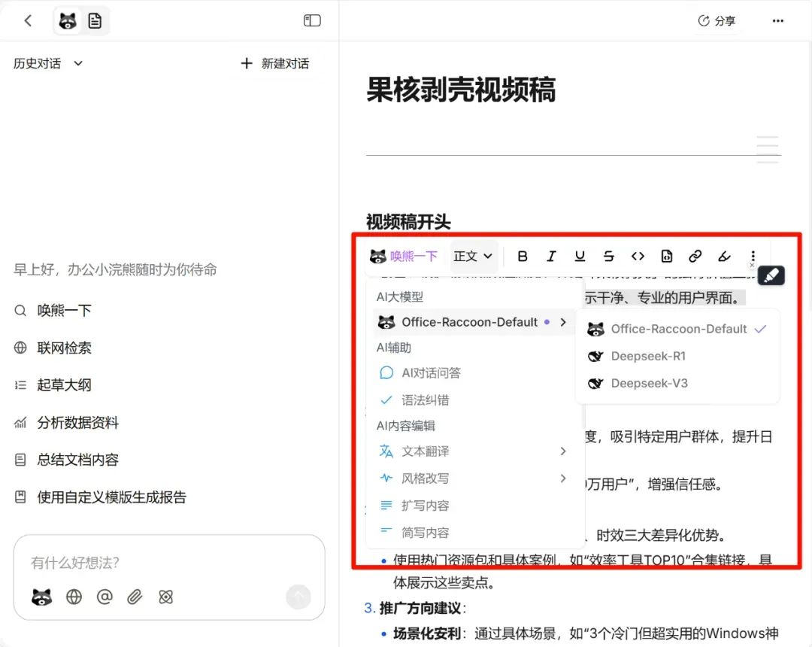Viewport: 812px width, 647px height.
Task: Choose 扩写内容 menu item
Action: coord(474,506)
